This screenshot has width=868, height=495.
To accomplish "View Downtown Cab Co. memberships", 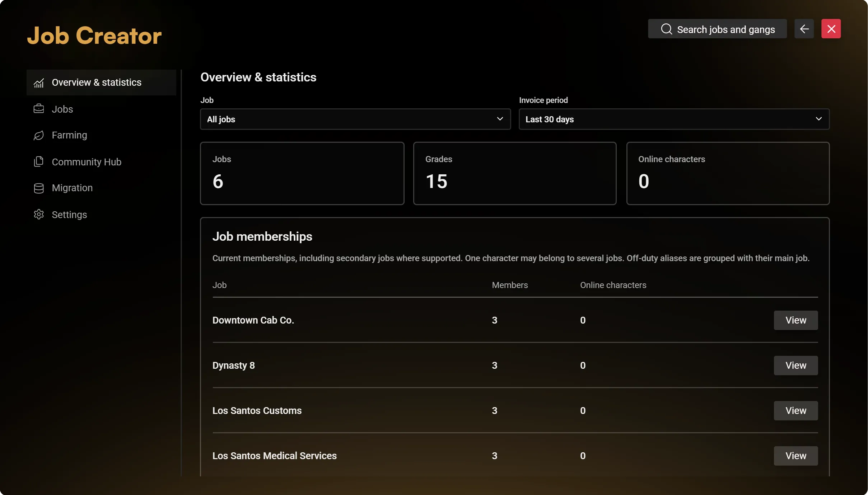I will click(796, 320).
